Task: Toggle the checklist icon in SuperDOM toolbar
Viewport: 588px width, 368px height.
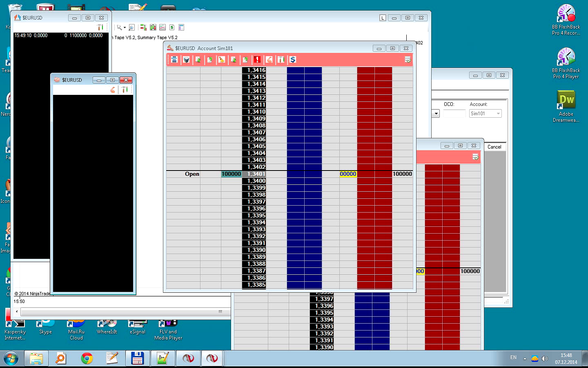Action: click(x=408, y=60)
